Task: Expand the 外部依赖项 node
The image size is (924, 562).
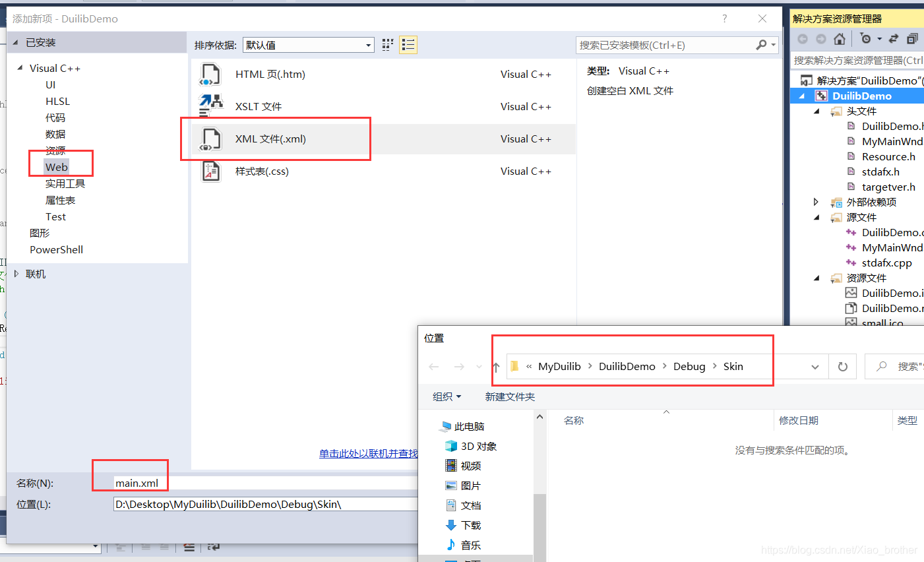Action: [816, 203]
